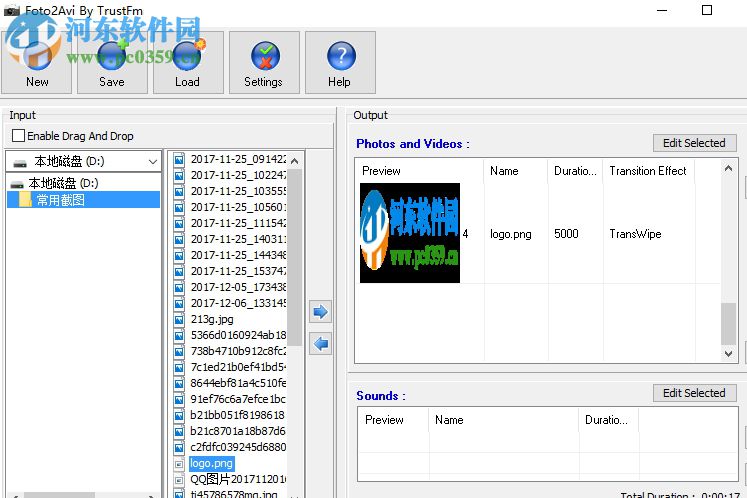The height and width of the screenshot is (498, 747).
Task: Open the 本地磁盘 (D:) drive dropdown
Action: point(83,162)
